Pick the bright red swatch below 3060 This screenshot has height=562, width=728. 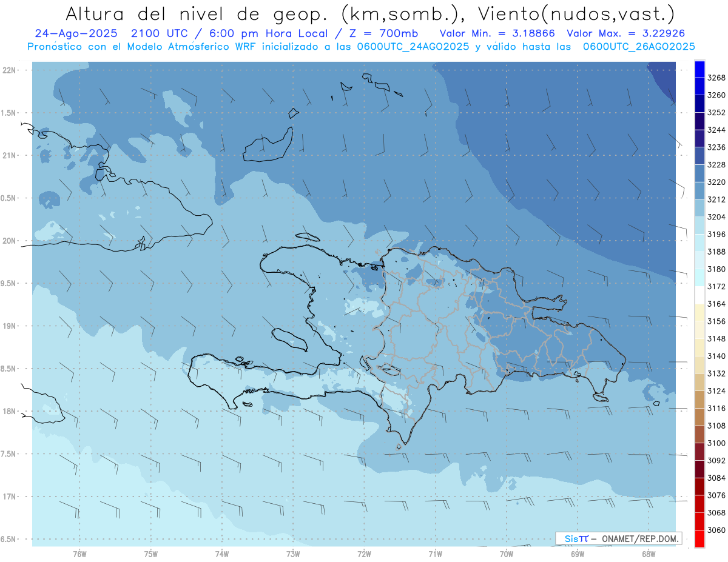coord(699,539)
